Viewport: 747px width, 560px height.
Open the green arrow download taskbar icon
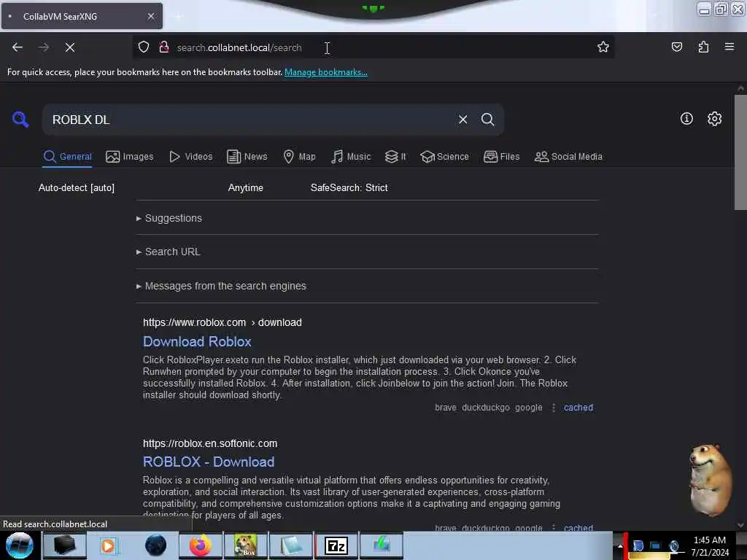[382, 545]
